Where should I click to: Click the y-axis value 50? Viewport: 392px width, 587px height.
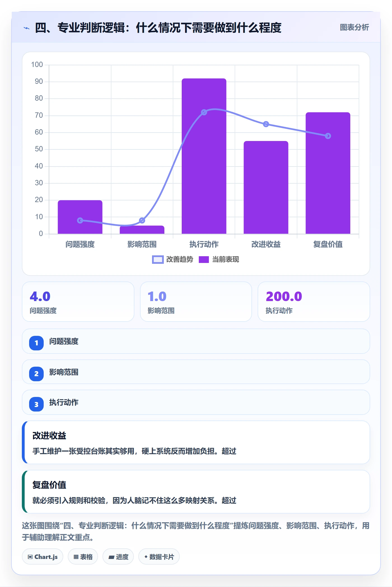39,149
